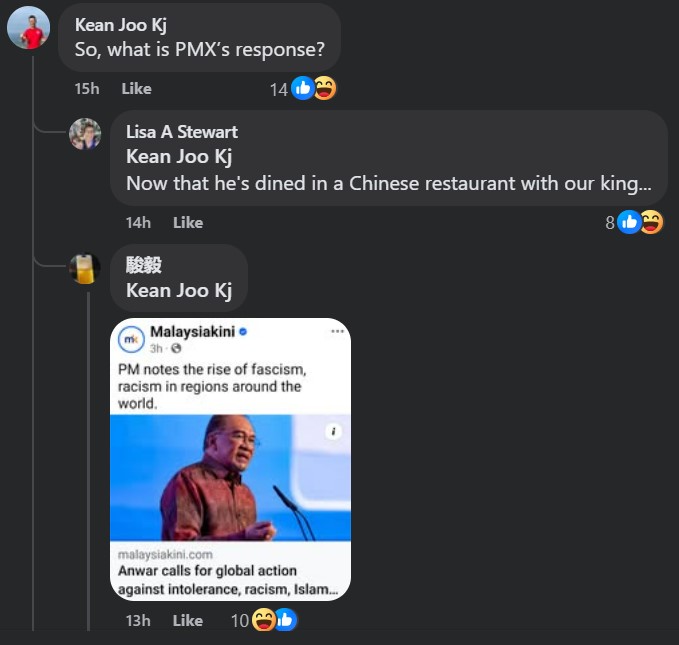
Task: Like 駿毅's reply with the article
Action: click(x=187, y=621)
